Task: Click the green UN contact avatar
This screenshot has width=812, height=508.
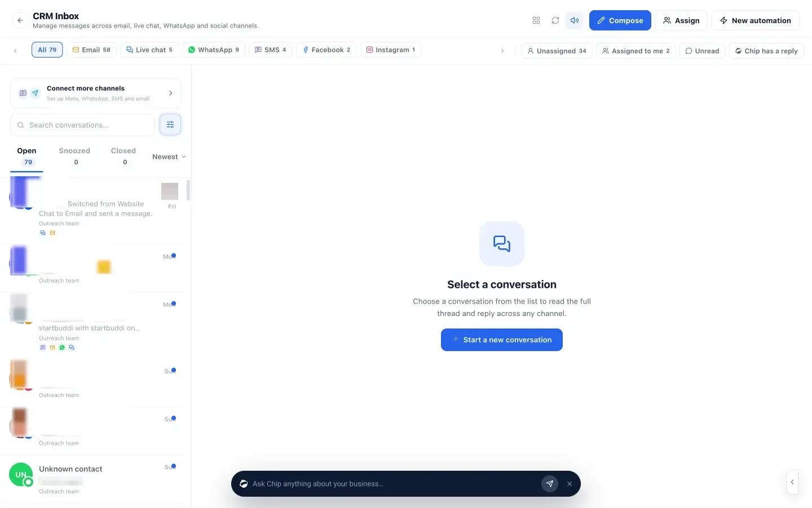Action: pos(21,475)
